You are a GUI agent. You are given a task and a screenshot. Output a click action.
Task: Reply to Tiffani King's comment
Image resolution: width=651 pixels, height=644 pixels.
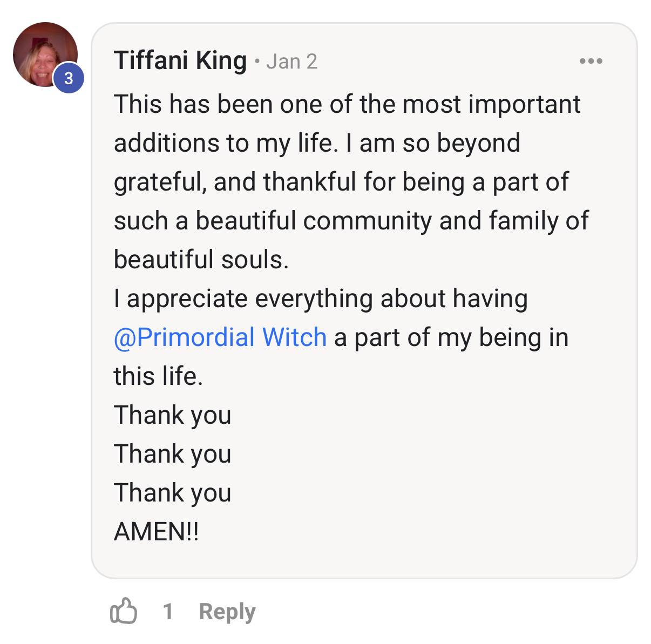(227, 611)
